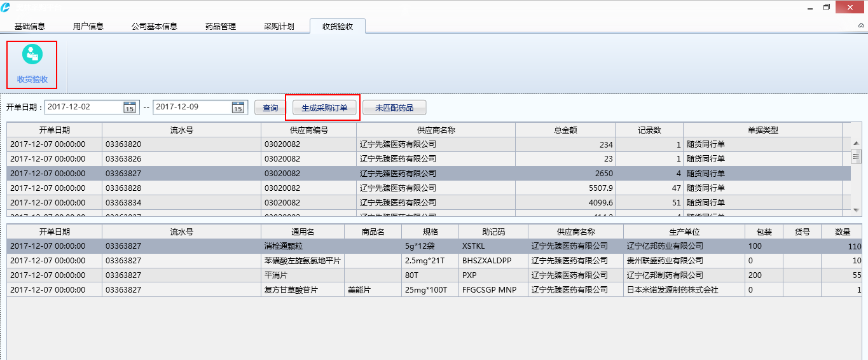This screenshot has width=868, height=360.
Task: Click the application logo icon
Action: pyautogui.click(x=6, y=7)
